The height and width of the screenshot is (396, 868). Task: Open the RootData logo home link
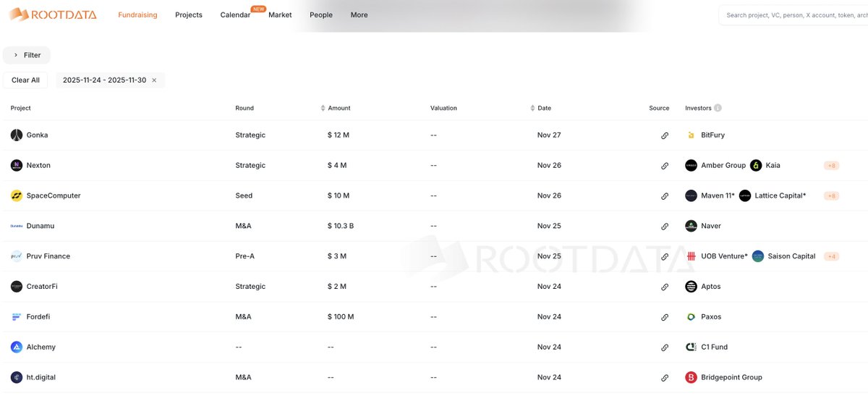53,14
